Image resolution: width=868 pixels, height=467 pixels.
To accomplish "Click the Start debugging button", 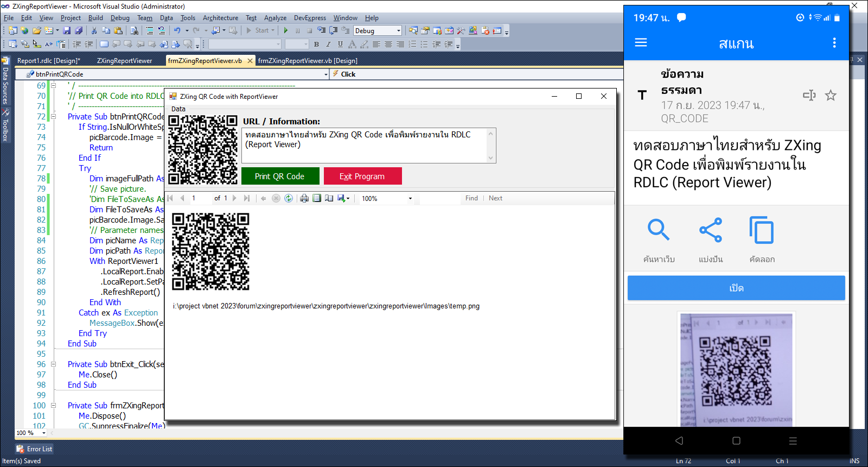I will tap(261, 30).
